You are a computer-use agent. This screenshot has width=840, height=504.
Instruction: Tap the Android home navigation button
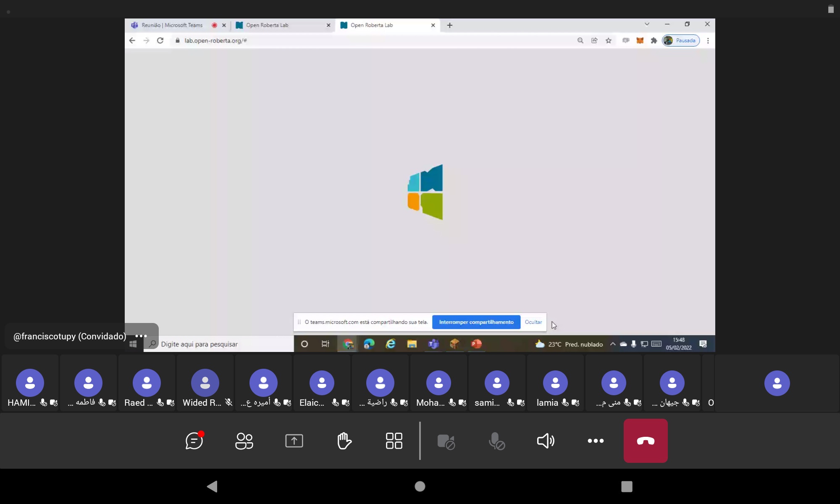point(420,486)
